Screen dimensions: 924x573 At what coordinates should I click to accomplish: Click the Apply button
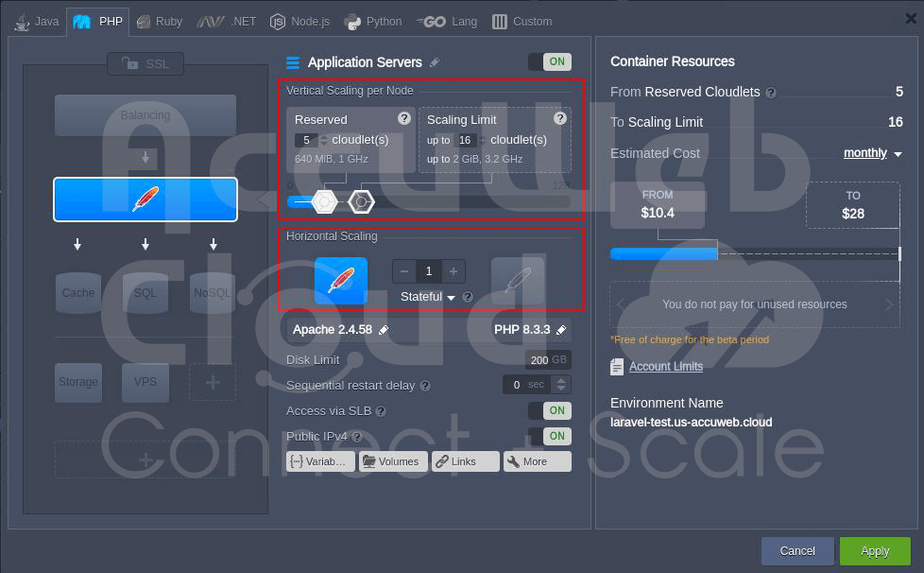pyautogui.click(x=874, y=551)
